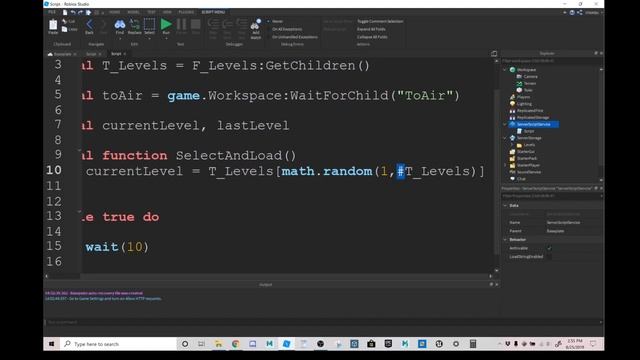Viewport: 640px width, 360px height.
Task: Select SoundService in Explorer
Action: 529,172
